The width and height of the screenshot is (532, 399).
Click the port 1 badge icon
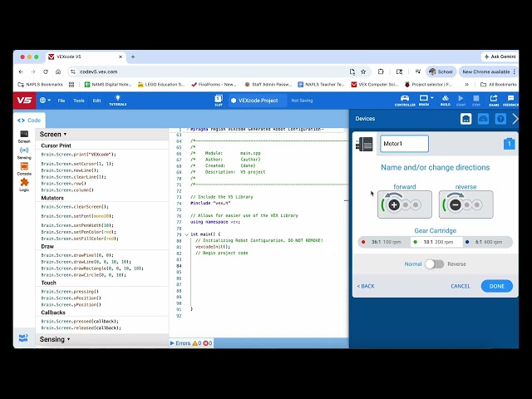509,144
